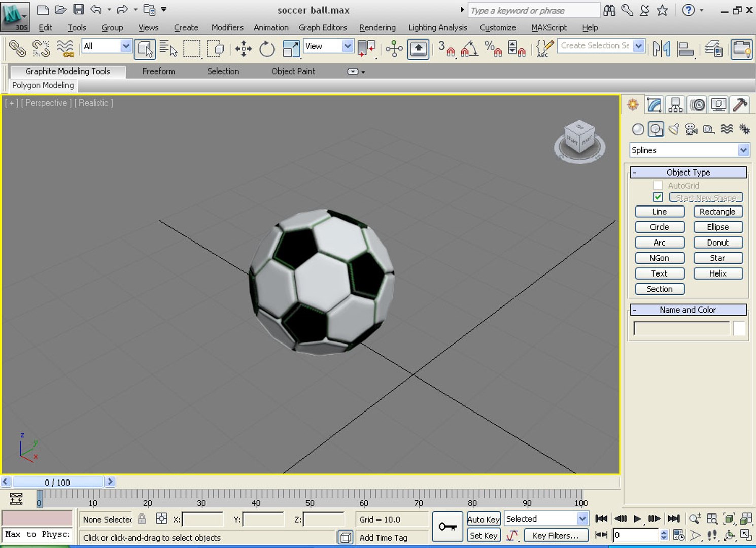Toggle Window/Crossing selection mode

click(216, 49)
